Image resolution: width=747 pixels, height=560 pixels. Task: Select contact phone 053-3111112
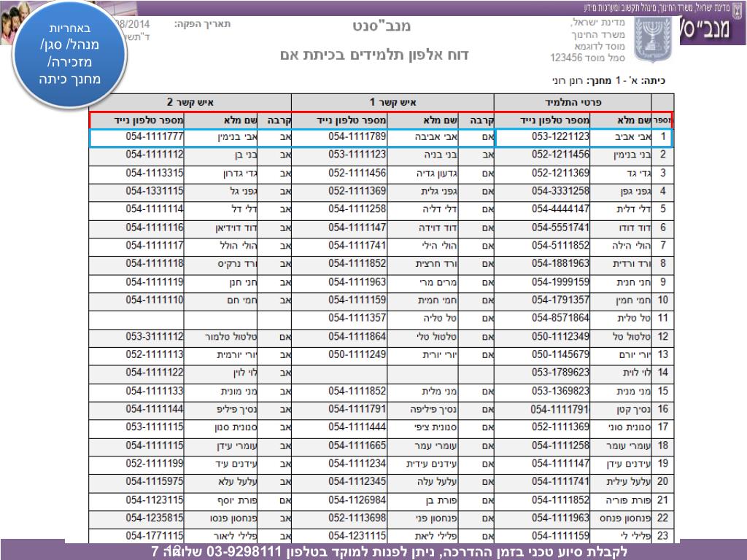point(155,337)
